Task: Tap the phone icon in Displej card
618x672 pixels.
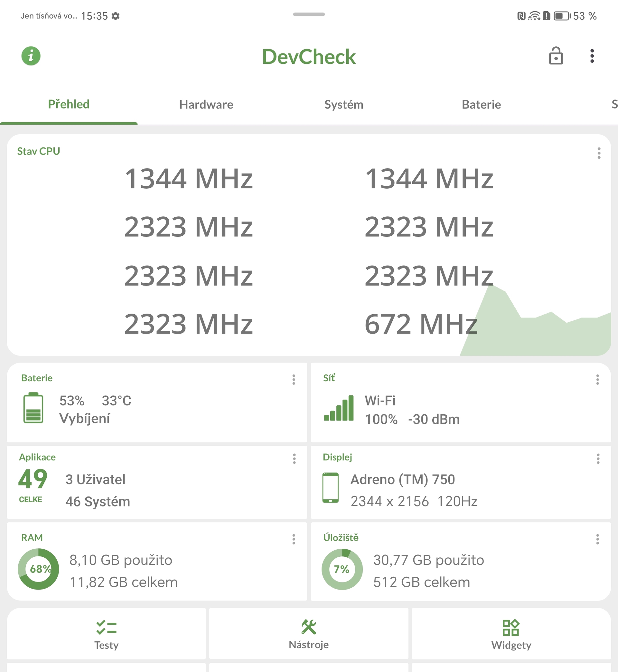Action: 330,488
